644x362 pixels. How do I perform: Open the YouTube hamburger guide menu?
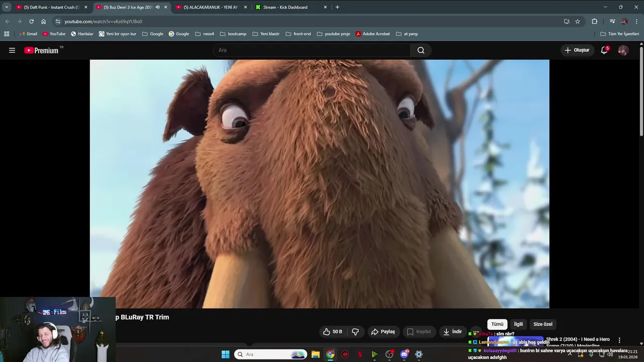coord(12,50)
